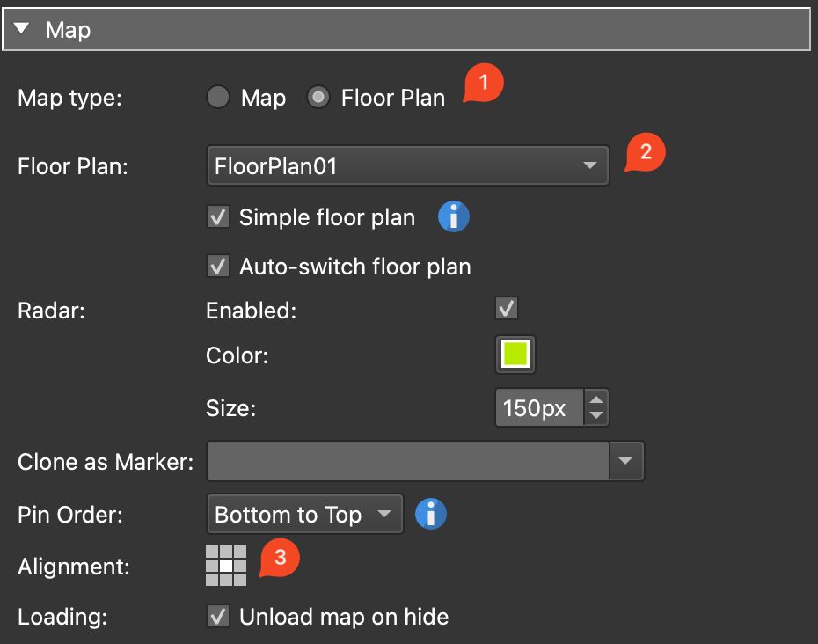
Task: Open the Floor Plan dropdown showing FloorPlan01
Action: [x=406, y=165]
